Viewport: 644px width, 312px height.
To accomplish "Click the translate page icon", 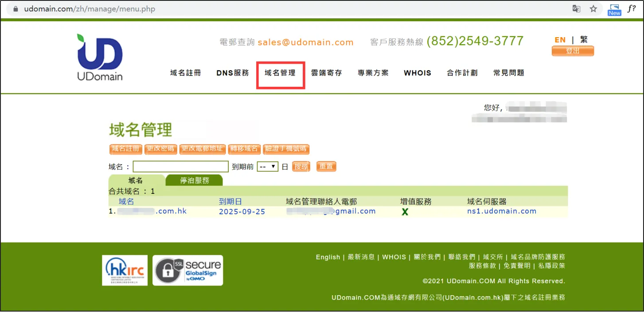I will tap(576, 9).
